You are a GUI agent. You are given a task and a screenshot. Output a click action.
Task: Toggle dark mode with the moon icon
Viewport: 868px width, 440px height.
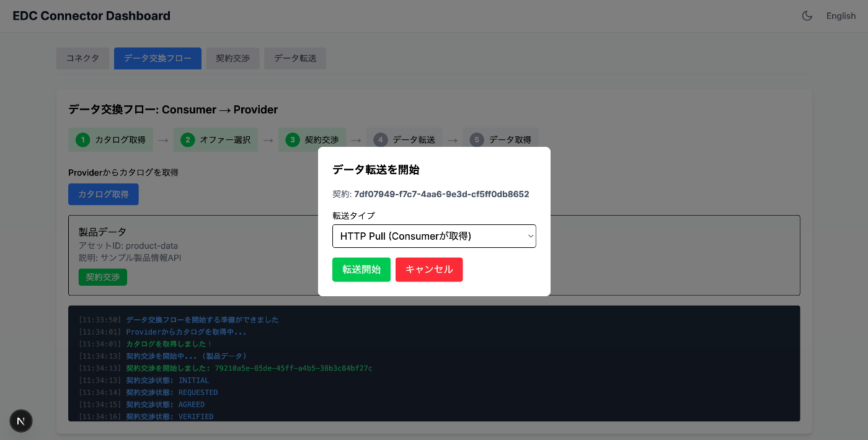(x=807, y=15)
